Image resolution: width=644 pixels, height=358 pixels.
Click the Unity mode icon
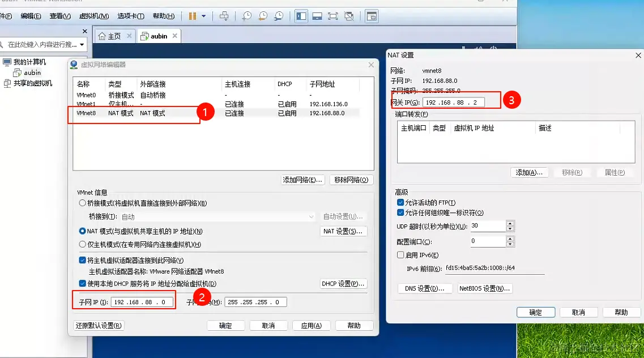tap(349, 16)
